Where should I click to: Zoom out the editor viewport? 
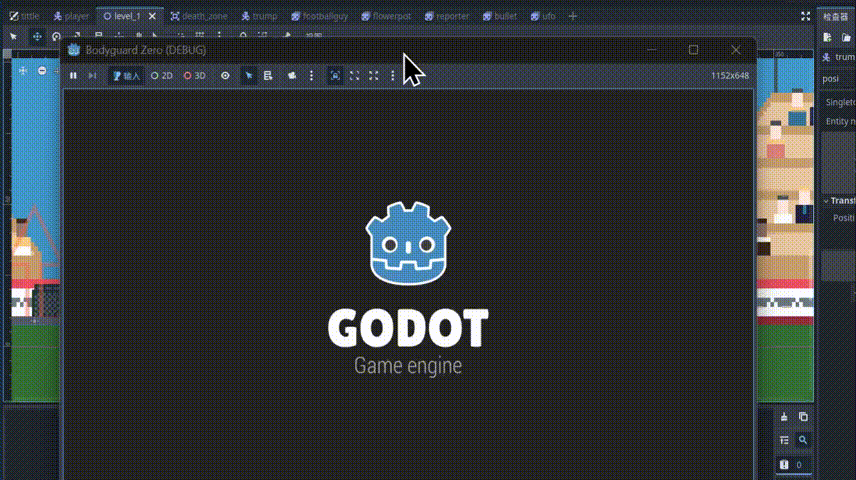[42, 71]
